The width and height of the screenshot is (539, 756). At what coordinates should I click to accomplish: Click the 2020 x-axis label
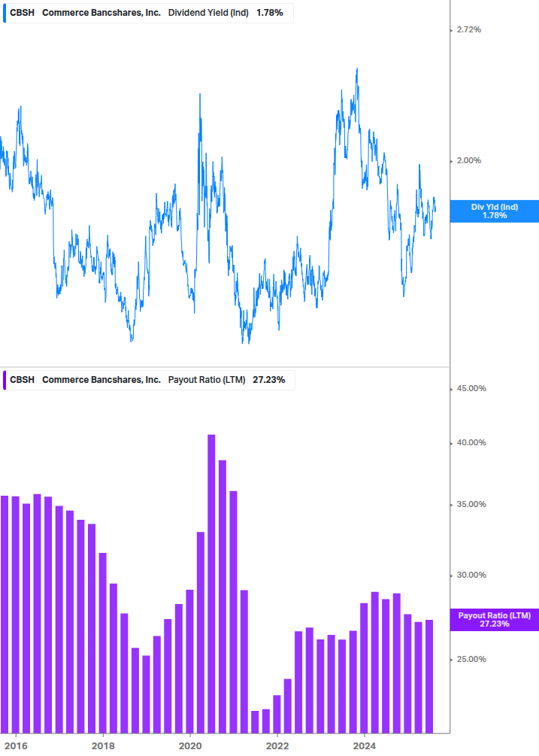pyautogui.click(x=190, y=746)
